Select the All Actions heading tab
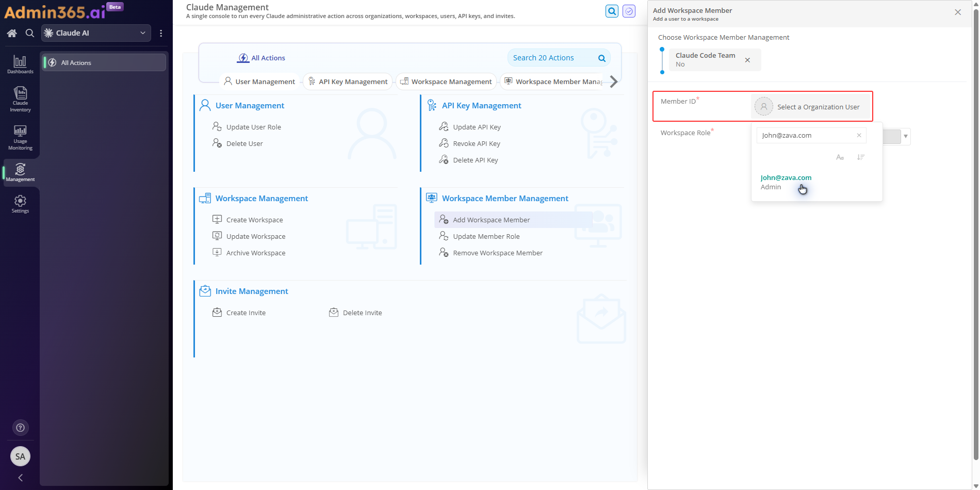Screen dimensions: 980x490 click(261, 58)
